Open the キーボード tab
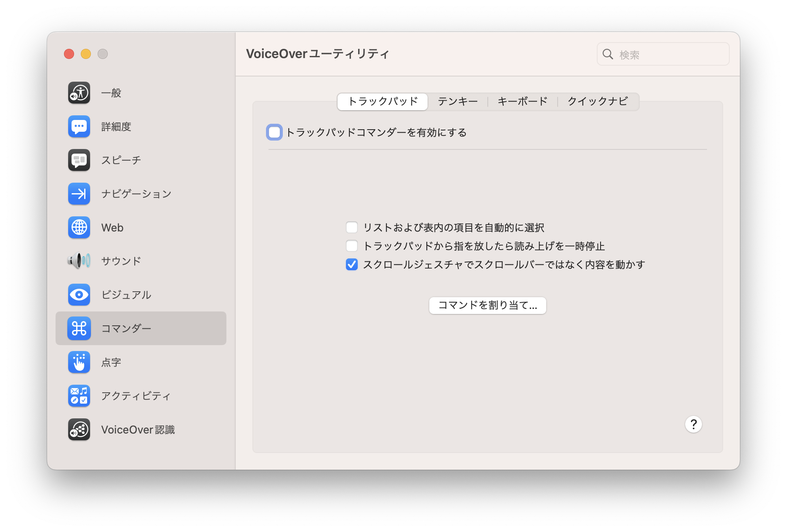This screenshot has height=532, width=787. coord(522,101)
